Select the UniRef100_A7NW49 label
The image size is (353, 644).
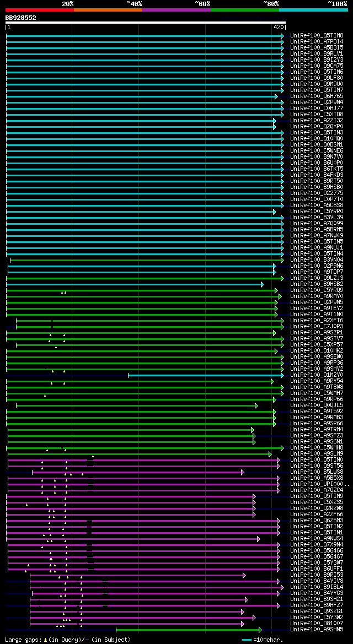pyautogui.click(x=317, y=236)
